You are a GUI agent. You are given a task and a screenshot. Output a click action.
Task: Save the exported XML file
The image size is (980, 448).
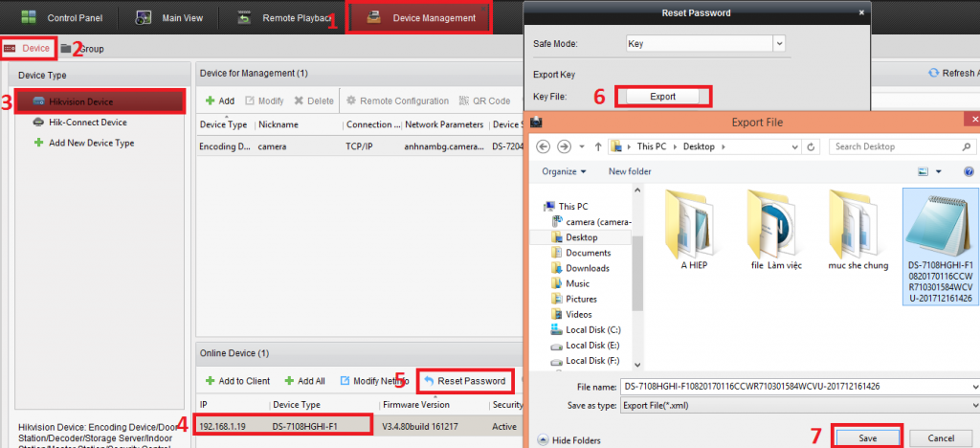pyautogui.click(x=867, y=437)
